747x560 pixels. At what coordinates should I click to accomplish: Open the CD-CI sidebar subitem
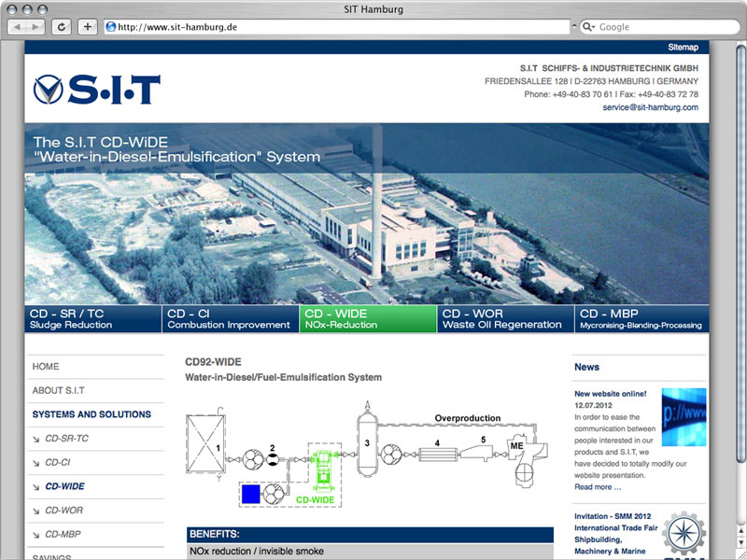58,462
